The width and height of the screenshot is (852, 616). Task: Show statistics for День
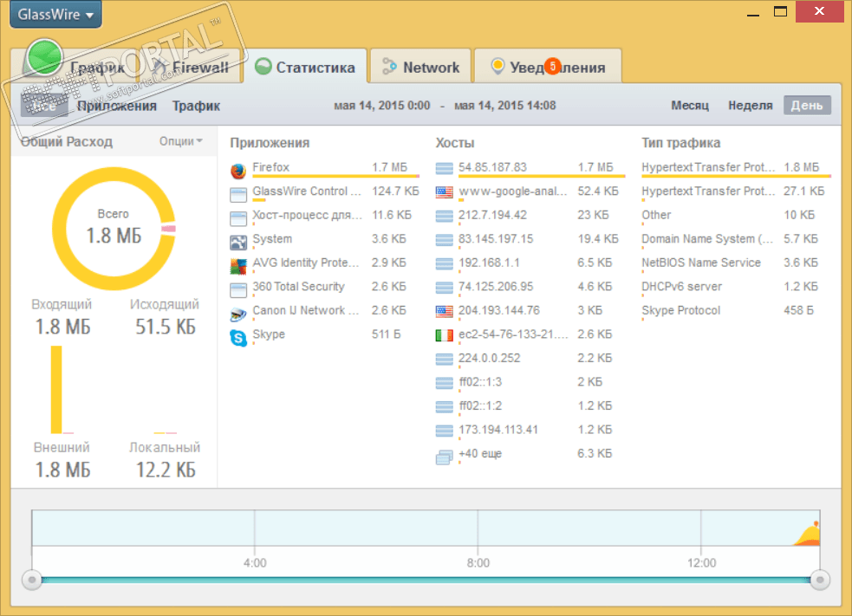tap(807, 106)
